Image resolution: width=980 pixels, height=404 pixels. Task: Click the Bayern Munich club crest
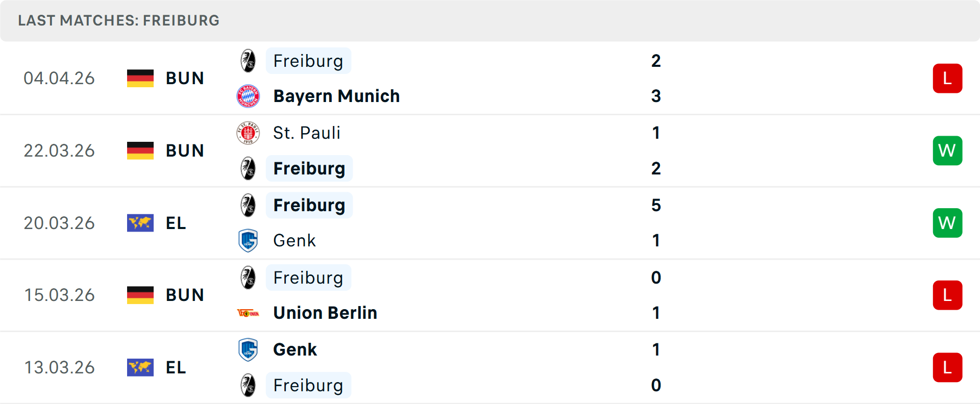pos(248,96)
